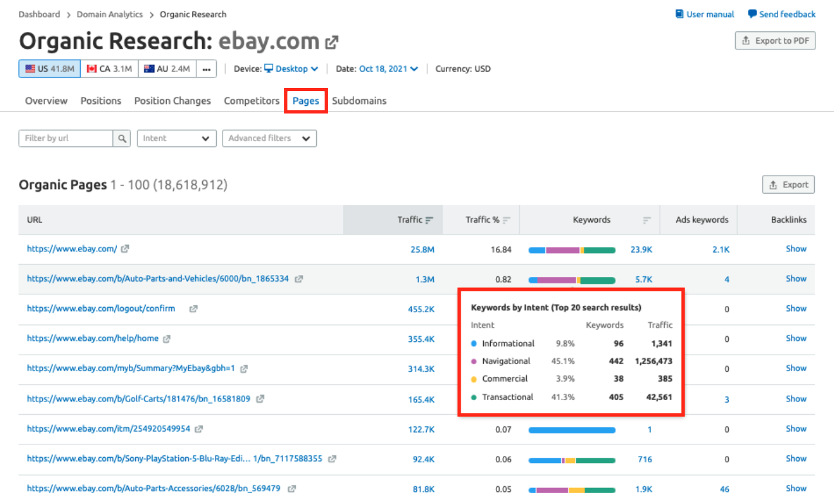This screenshot has height=504, width=834.
Task: Select the US 41.8M database toggle
Action: coord(49,69)
